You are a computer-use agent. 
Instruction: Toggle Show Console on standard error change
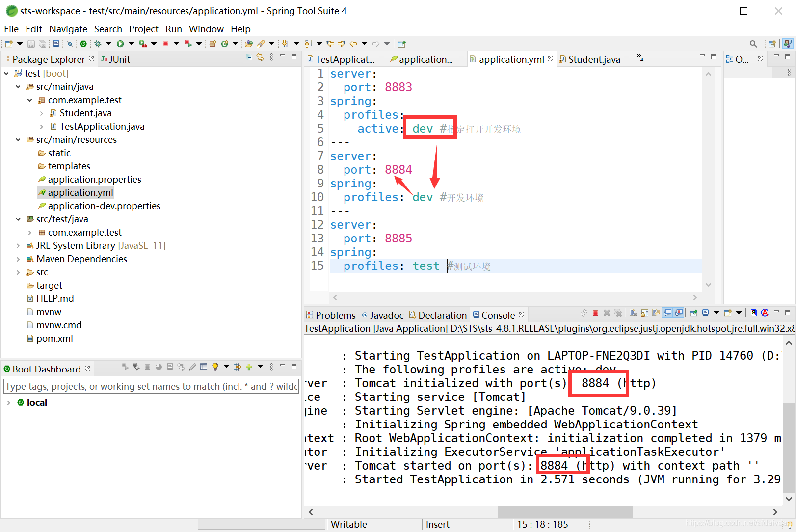click(x=679, y=313)
